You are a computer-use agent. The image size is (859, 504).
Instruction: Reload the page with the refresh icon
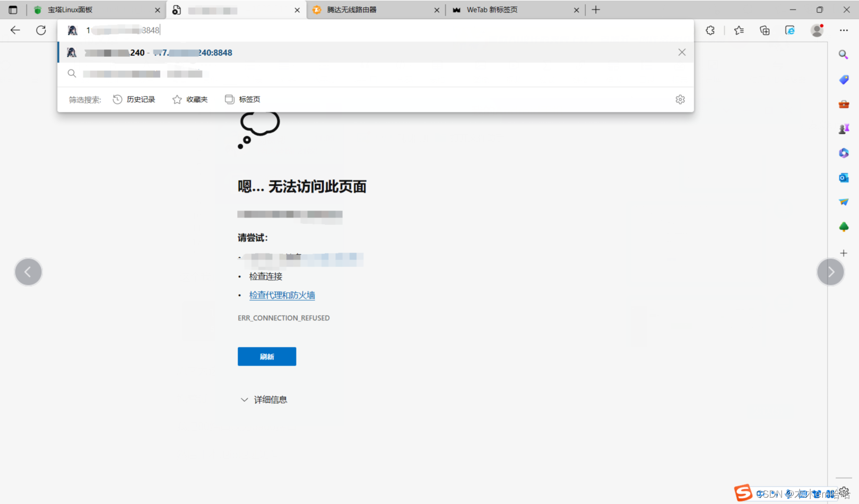(41, 30)
